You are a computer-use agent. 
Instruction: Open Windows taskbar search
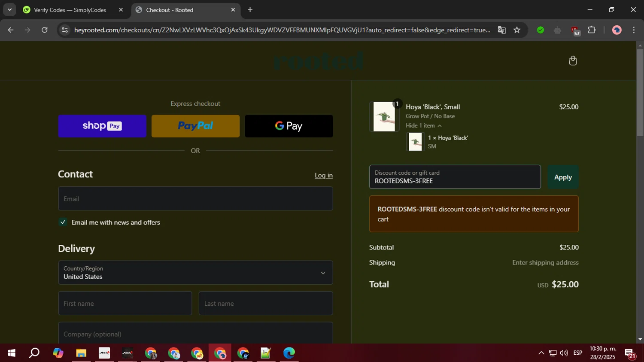pos(34,353)
